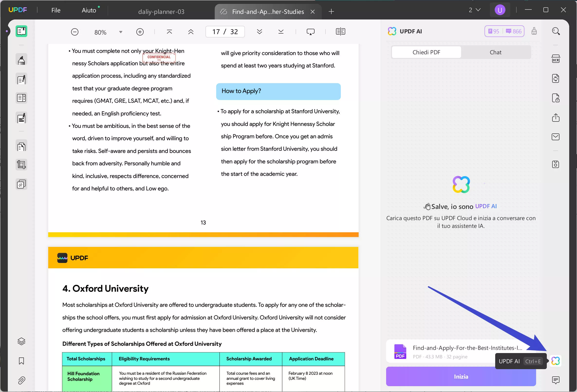577x392 pixels.
Task: Open the File menu
Action: [x=56, y=10]
